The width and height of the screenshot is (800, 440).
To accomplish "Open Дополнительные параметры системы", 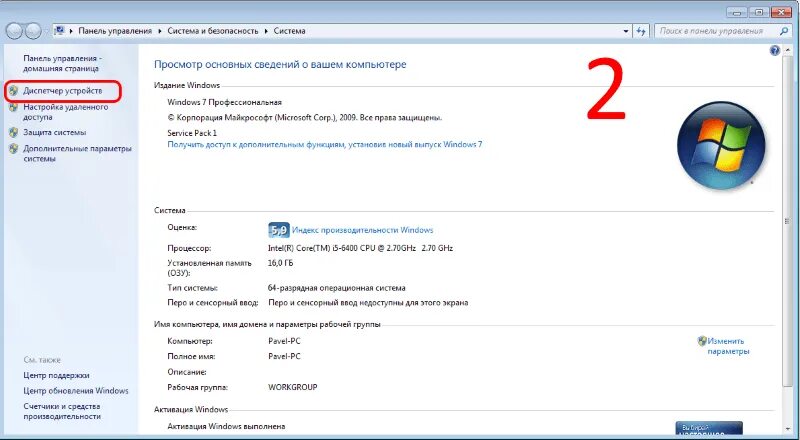I will coord(77,153).
